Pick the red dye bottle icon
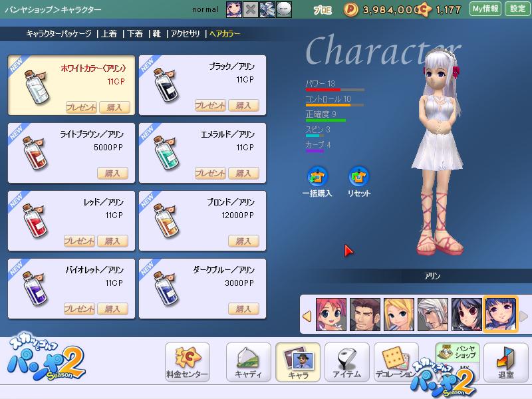Viewport: 532px width, 399px height. (35, 221)
